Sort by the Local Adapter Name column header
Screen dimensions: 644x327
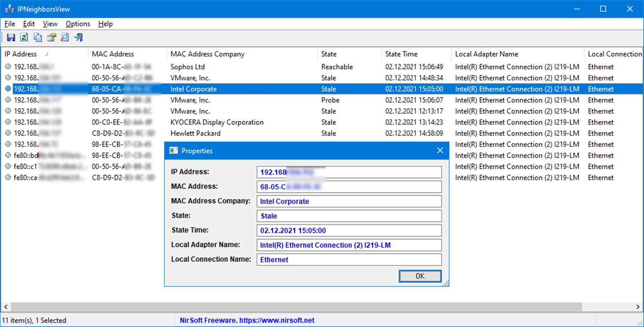(x=518, y=54)
